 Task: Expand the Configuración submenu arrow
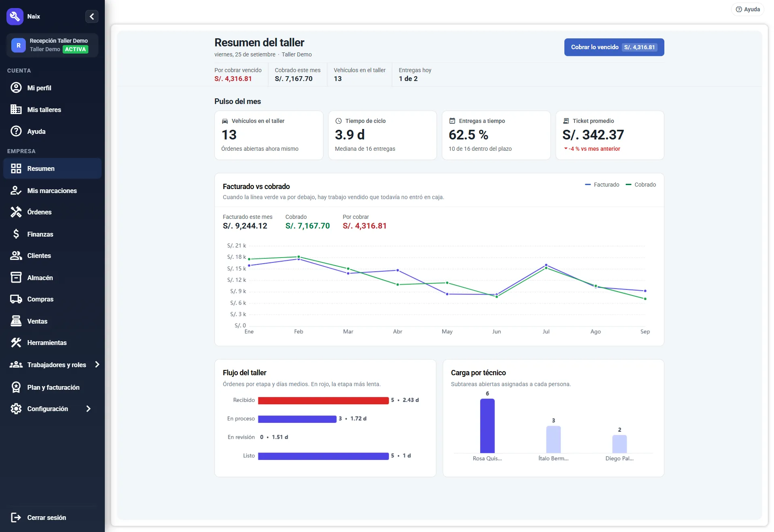pos(89,409)
